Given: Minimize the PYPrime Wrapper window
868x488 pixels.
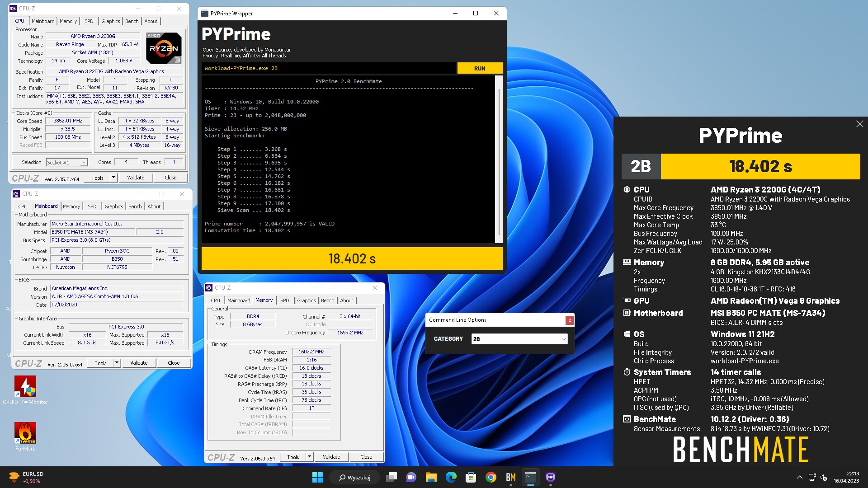Looking at the screenshot, I should [455, 13].
